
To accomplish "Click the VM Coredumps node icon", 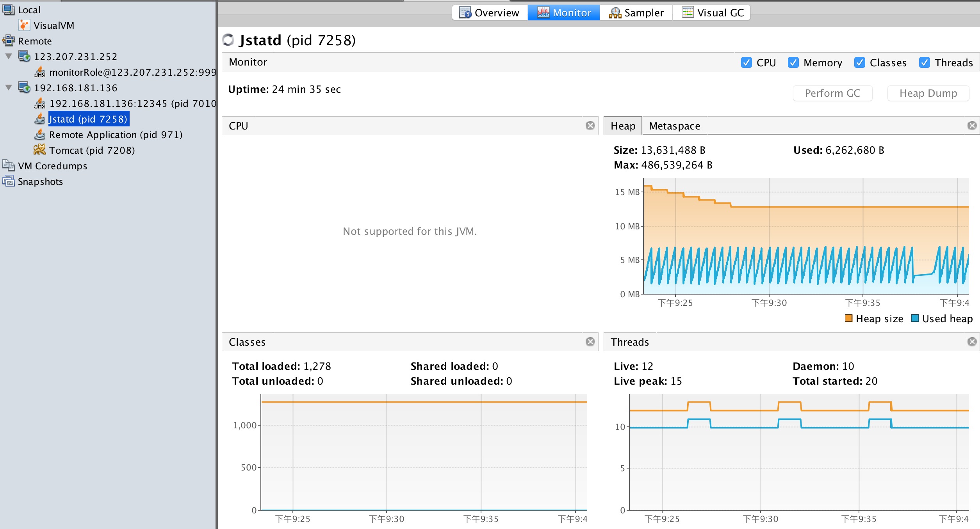I will (x=9, y=165).
